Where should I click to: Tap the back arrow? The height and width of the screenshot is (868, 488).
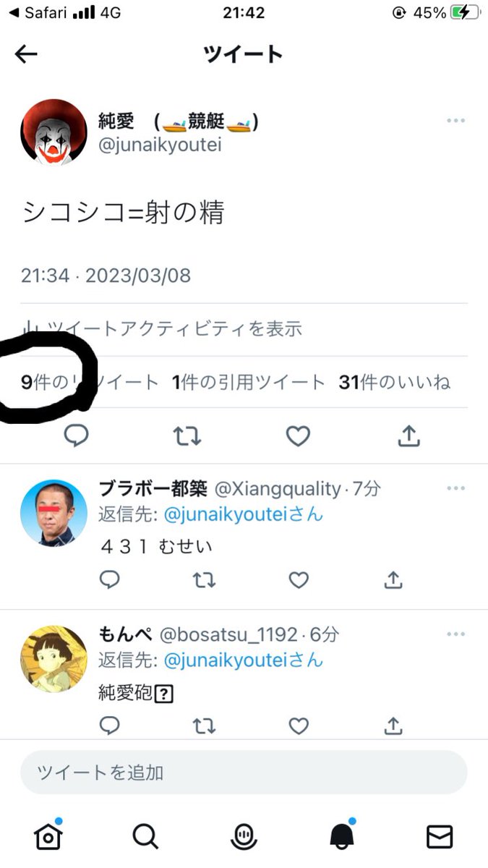[x=26, y=54]
